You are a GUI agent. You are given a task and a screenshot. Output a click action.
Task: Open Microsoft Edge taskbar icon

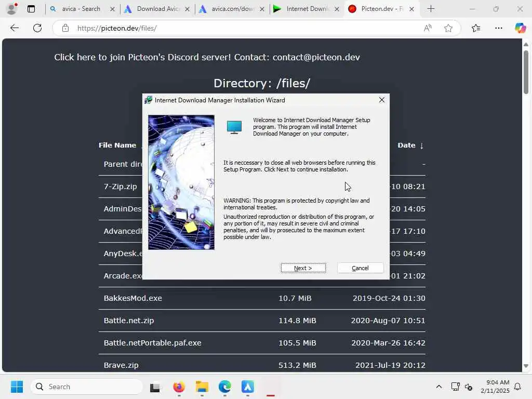point(224,387)
